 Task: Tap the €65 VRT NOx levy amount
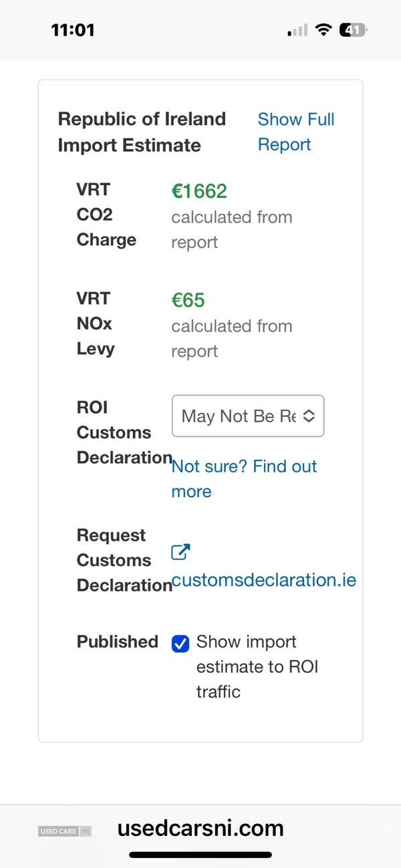(x=188, y=300)
